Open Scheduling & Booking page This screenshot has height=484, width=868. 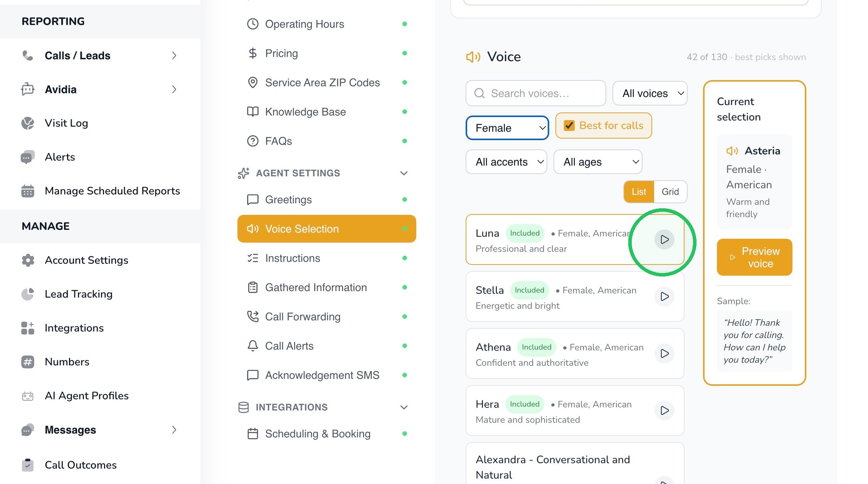pyautogui.click(x=327, y=434)
